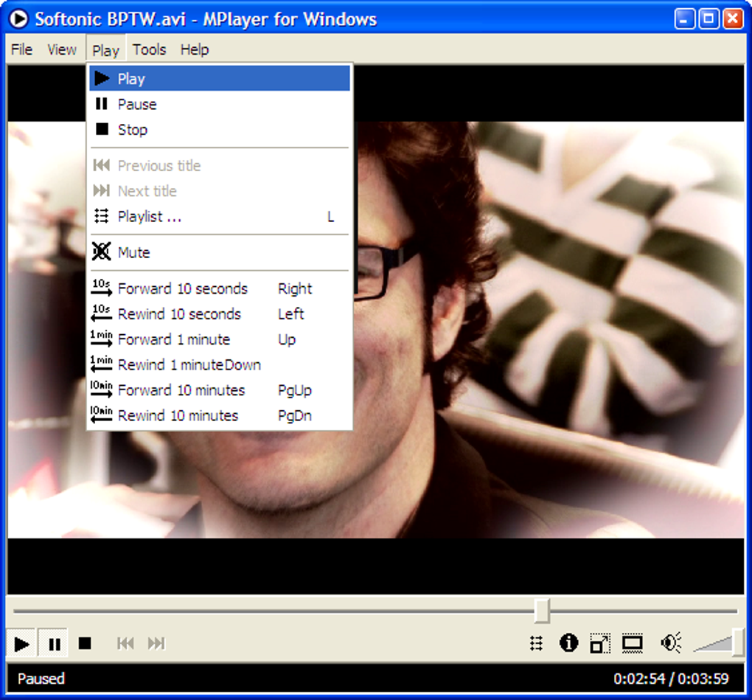
Task: Open the View menu
Action: [61, 49]
